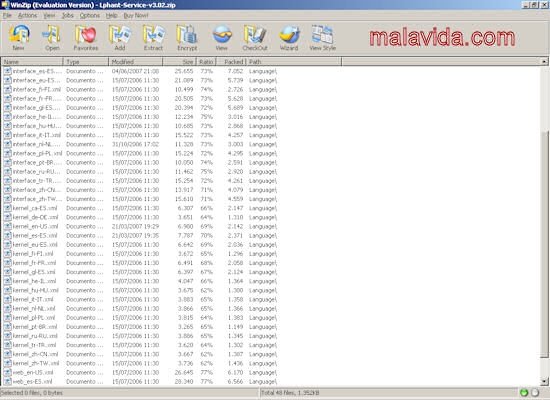Image resolution: width=550 pixels, height=400 pixels.
Task: Select the file interface_ru-RU
Action: 36,172
